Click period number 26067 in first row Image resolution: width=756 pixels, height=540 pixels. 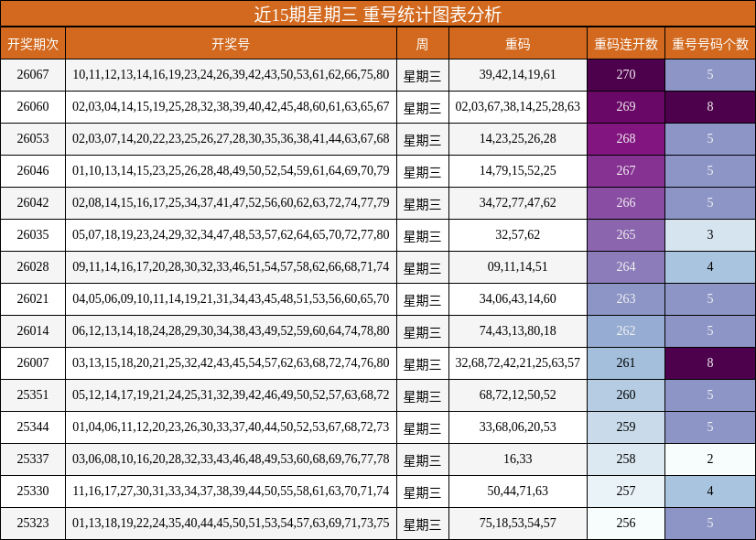[34, 74]
